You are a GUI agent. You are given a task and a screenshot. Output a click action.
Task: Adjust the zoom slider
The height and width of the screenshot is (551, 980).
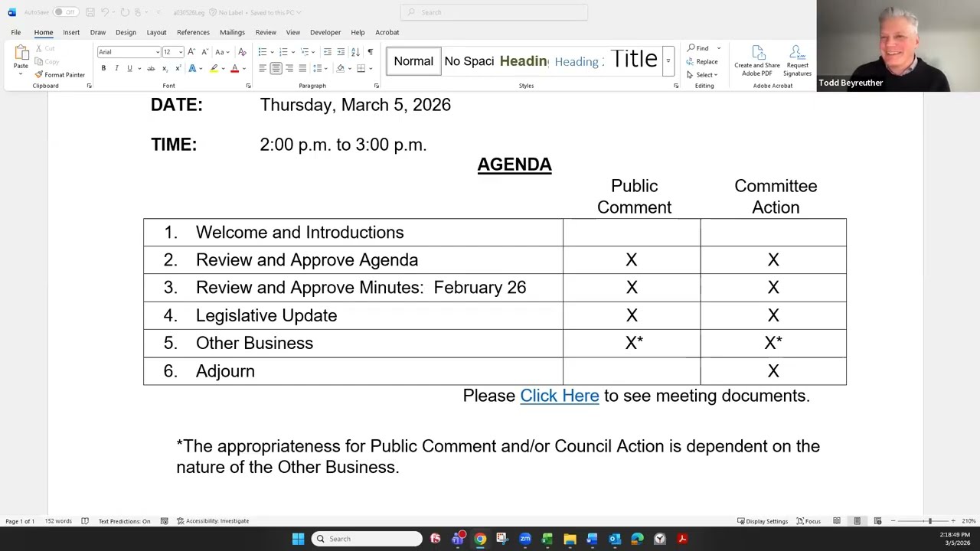point(930,521)
